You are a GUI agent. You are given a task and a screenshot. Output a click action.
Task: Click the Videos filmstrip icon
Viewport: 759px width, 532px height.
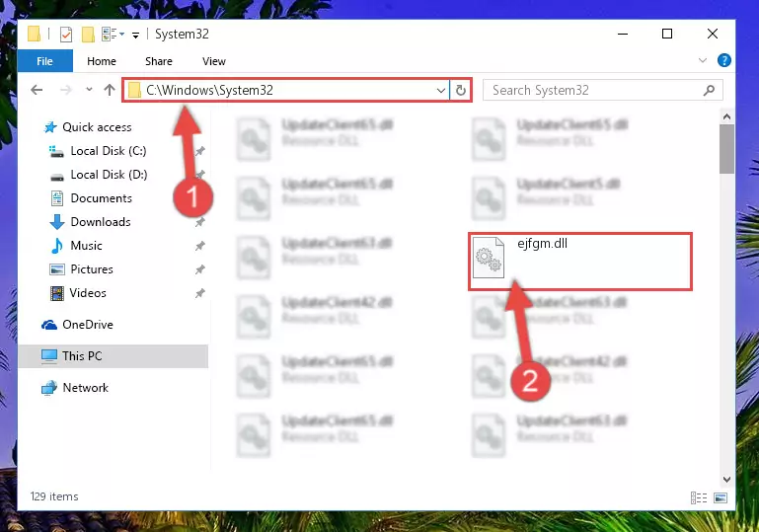[x=56, y=293]
